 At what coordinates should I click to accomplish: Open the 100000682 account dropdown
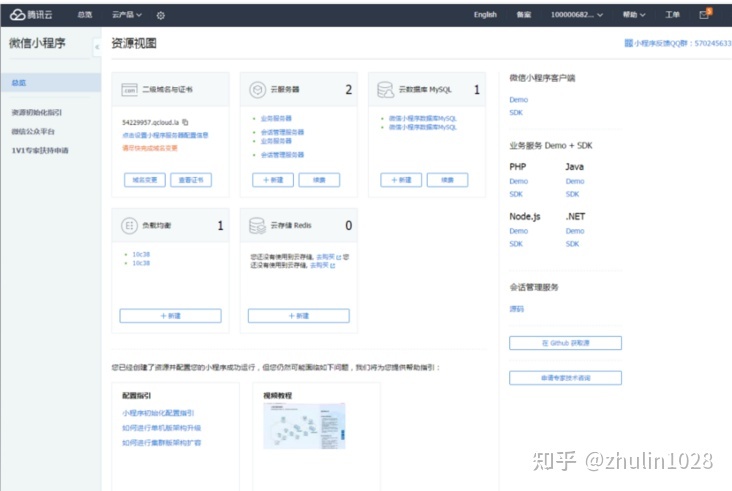[x=577, y=15]
